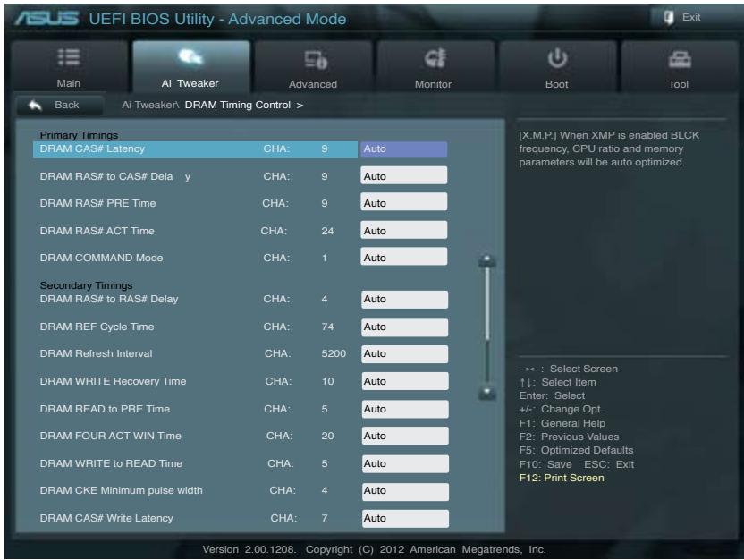Click the F10: Save hint
This screenshot has width=744, height=560.
coord(545,464)
